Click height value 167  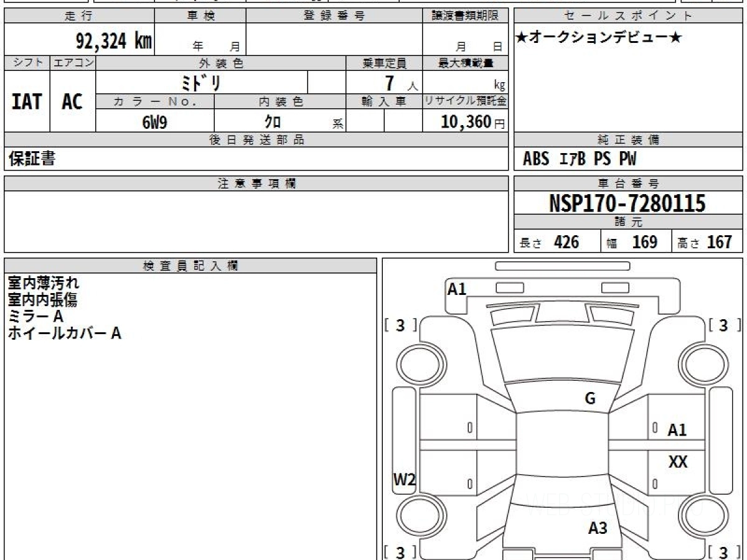720,242
